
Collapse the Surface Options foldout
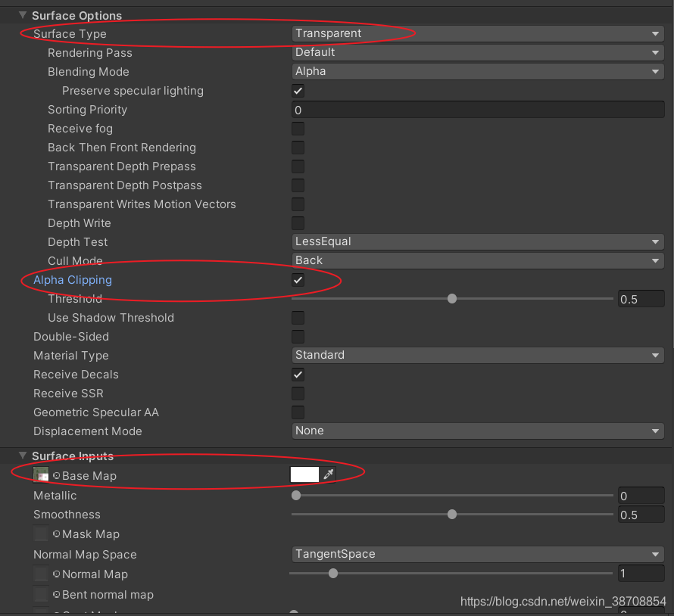coord(22,14)
